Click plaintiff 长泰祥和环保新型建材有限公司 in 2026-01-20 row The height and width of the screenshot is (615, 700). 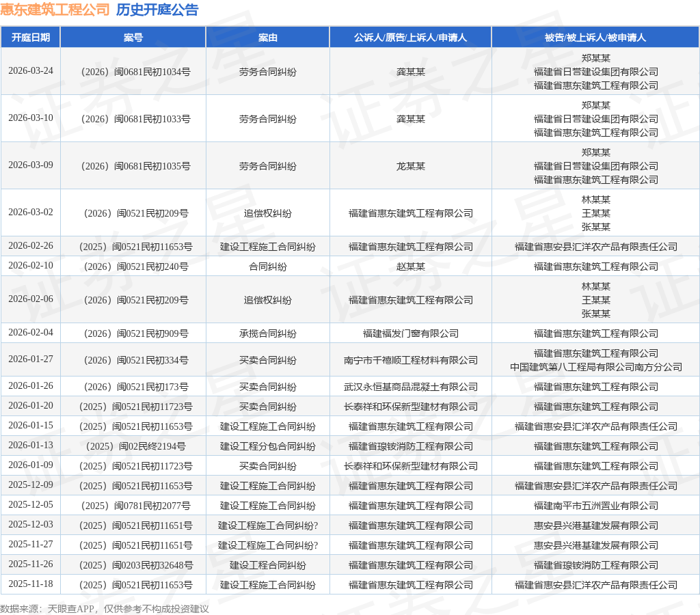411,407
